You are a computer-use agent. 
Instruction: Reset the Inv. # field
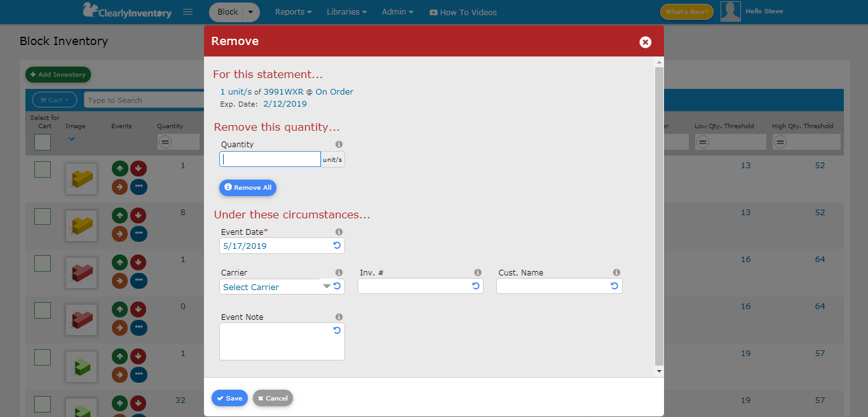coord(475,286)
